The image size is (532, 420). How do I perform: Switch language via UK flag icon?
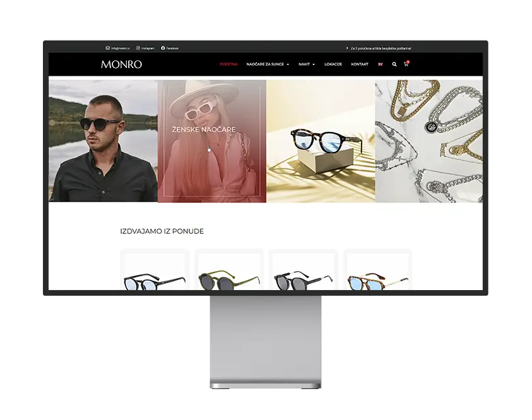pos(381,64)
